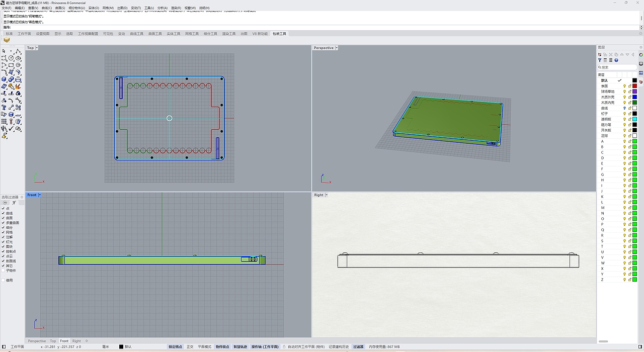
Task: Select the single Point tool
Action: pos(11,51)
